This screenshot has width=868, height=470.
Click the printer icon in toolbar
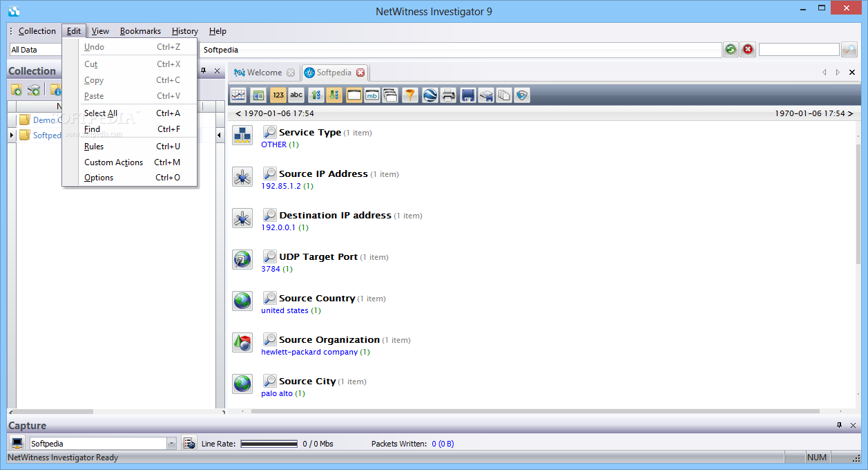[448, 95]
